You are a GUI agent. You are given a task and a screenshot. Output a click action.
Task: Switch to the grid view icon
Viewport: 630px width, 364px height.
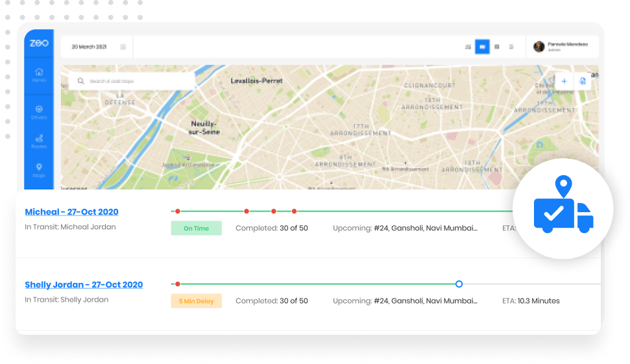497,47
